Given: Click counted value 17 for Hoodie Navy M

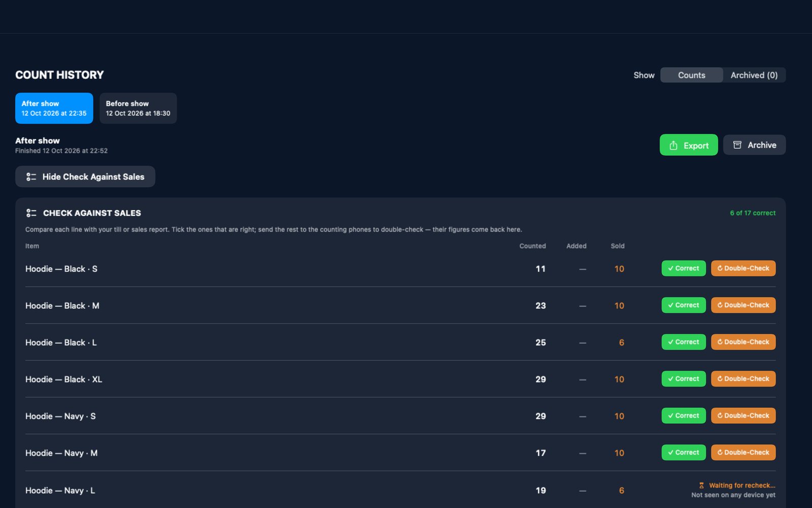Looking at the screenshot, I should point(540,453).
